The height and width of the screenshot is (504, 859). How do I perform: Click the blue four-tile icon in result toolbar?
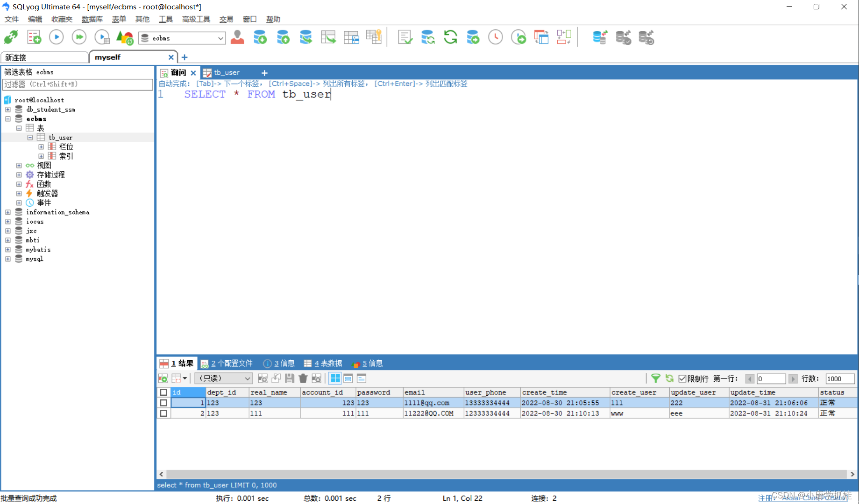335,378
